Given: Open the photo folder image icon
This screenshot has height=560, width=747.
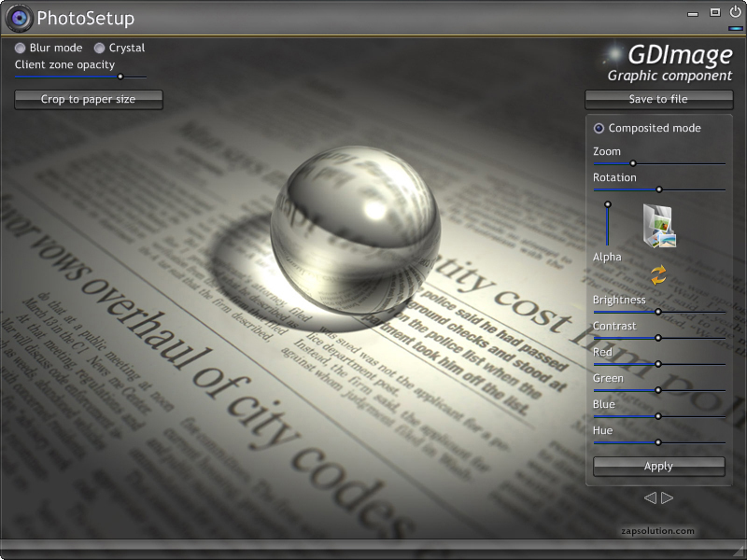Looking at the screenshot, I should [659, 226].
